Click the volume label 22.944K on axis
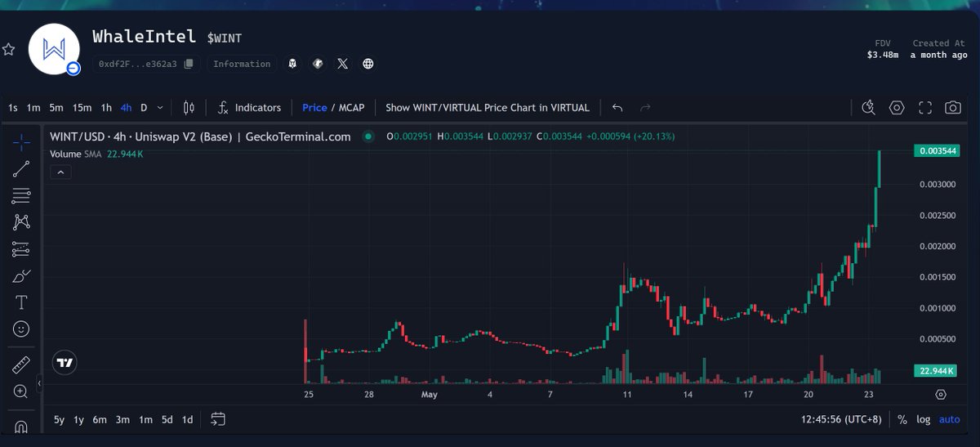This screenshot has width=980, height=447. 934,371
